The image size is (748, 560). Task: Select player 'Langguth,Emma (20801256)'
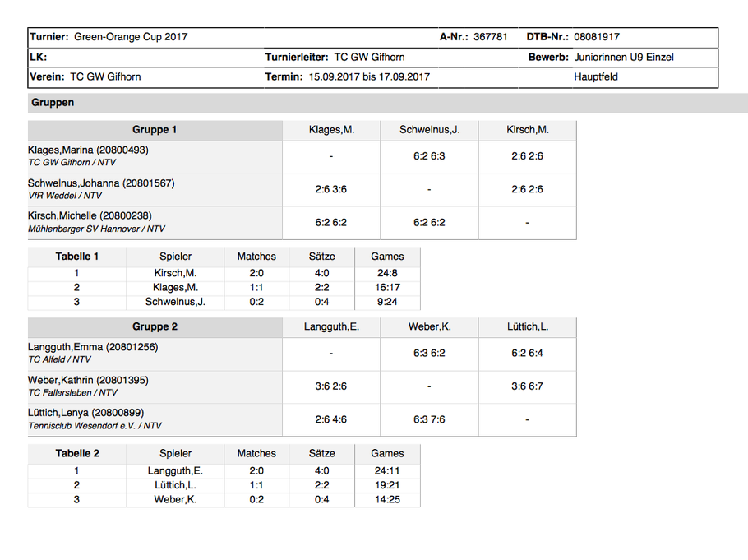93,347
